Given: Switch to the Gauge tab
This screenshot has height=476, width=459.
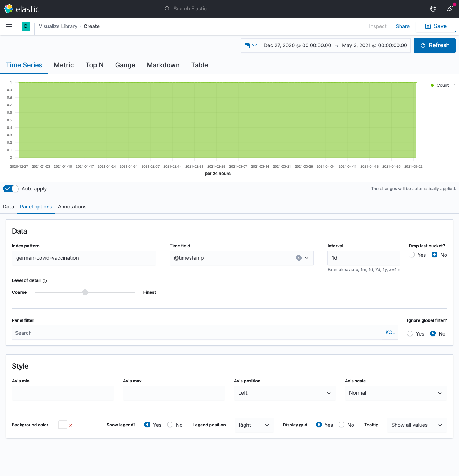Looking at the screenshot, I should [125, 65].
